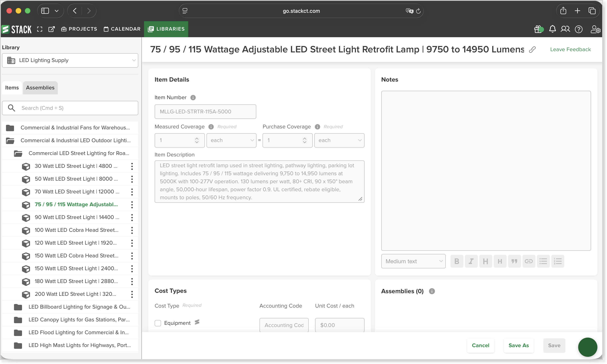This screenshot has height=364, width=607.
Task: Click the Leave Feedback link
Action: pyautogui.click(x=570, y=50)
